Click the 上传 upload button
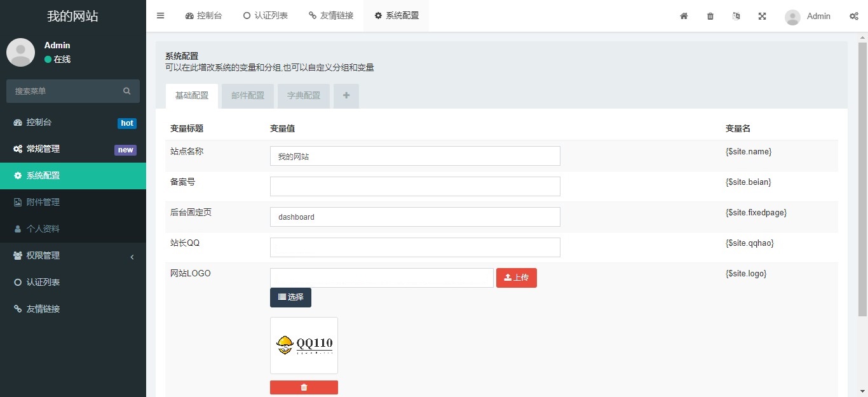This screenshot has width=868, height=397. click(x=517, y=278)
